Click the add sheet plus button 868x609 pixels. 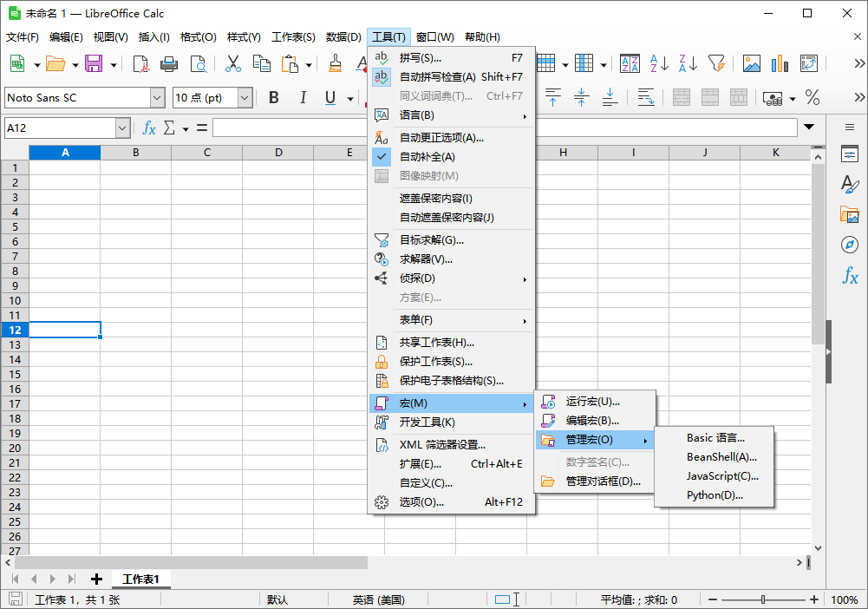(x=97, y=580)
